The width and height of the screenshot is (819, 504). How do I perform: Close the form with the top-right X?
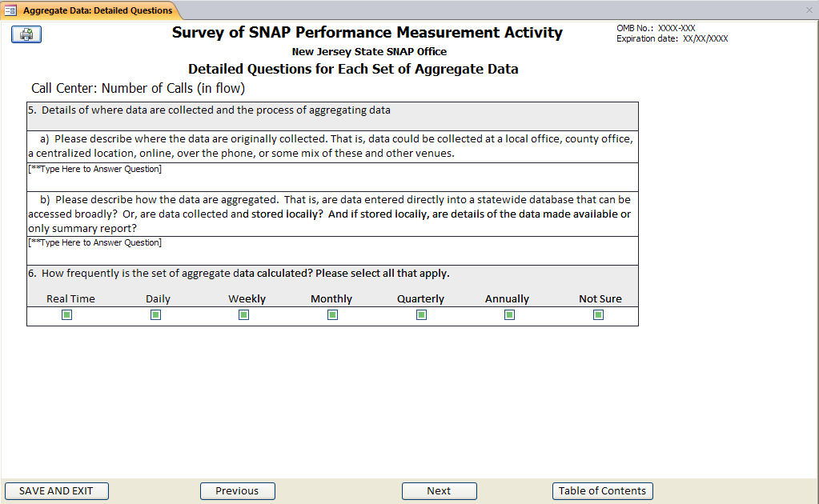tap(809, 10)
